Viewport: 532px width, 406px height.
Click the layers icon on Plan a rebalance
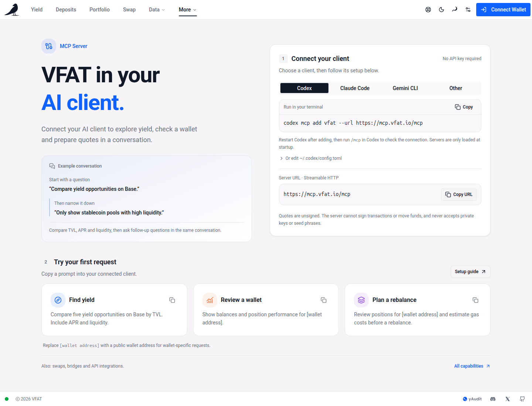(361, 300)
